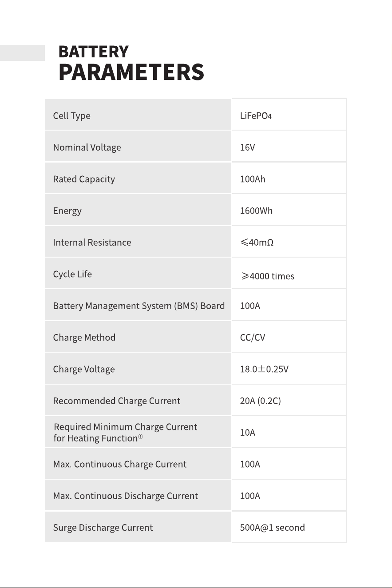Click the 1600Wh energy value
The width and height of the screenshot is (392, 588).
coord(256,211)
